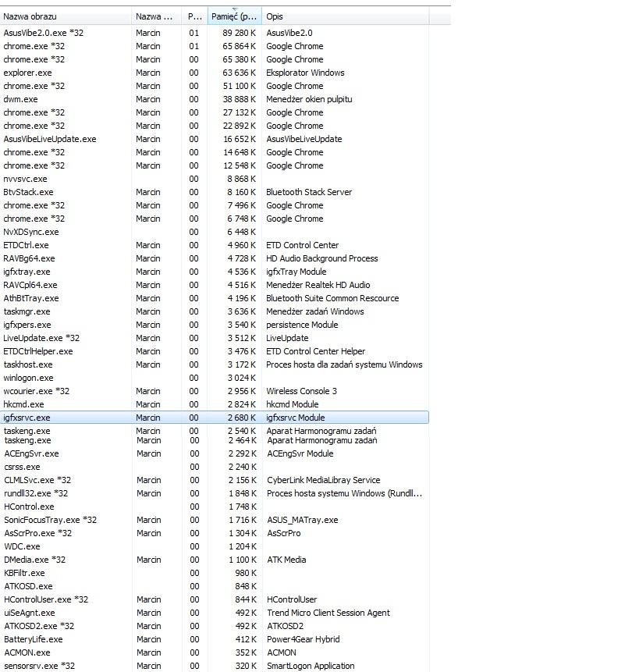
Task: Select the sensorsrv.exe SmartLogon Application row
Action: pyautogui.click(x=214, y=666)
